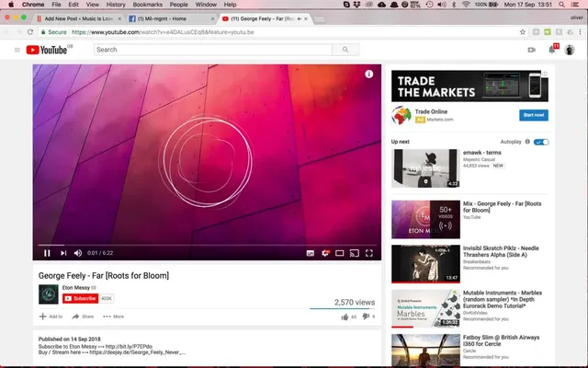Open subtitles/captions button in player
The width and height of the screenshot is (588, 368).
coord(311,253)
